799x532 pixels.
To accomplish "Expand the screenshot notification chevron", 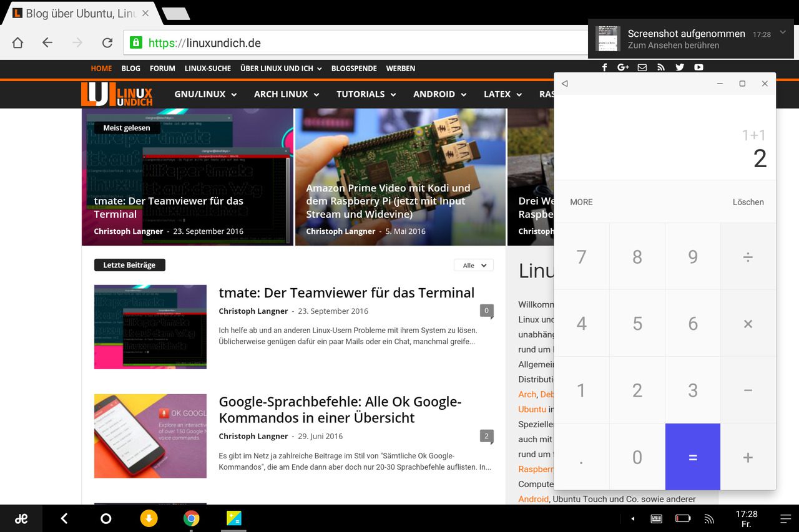I will pyautogui.click(x=783, y=32).
